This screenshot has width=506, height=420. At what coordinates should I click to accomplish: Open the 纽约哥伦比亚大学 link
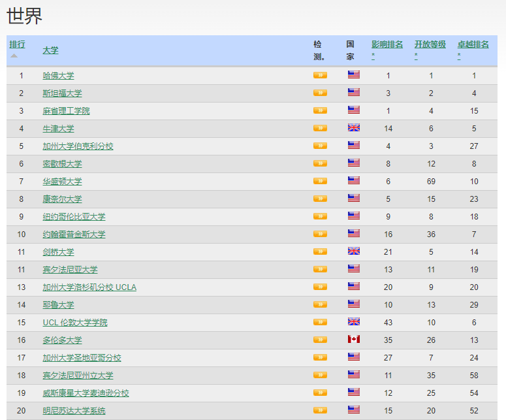pyautogui.click(x=74, y=217)
